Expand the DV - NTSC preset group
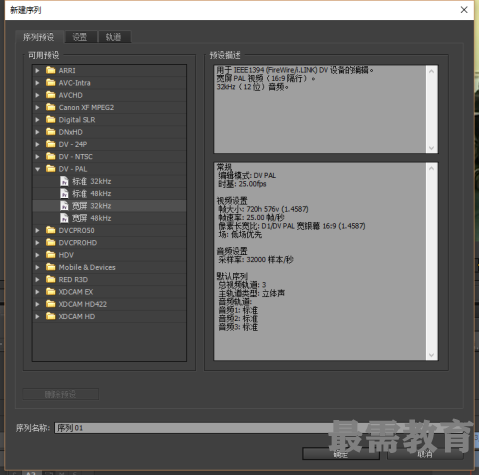Viewport: 480px width, 476px height. pos(37,157)
